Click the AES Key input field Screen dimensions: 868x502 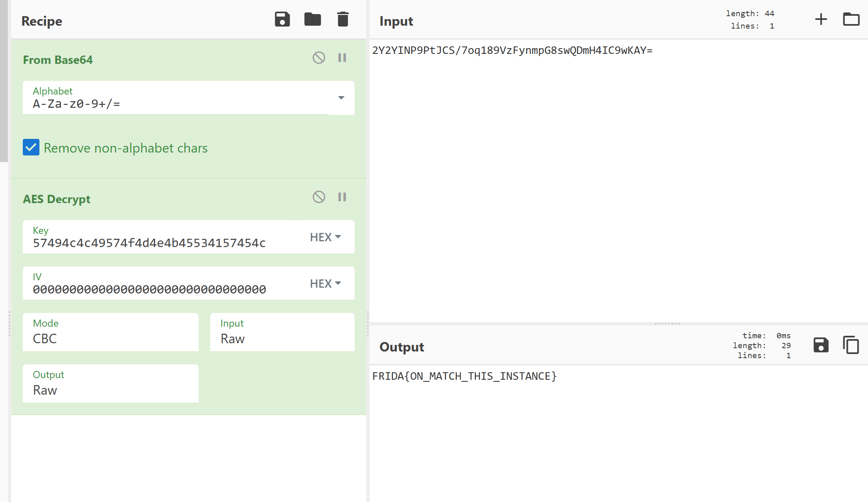click(160, 243)
